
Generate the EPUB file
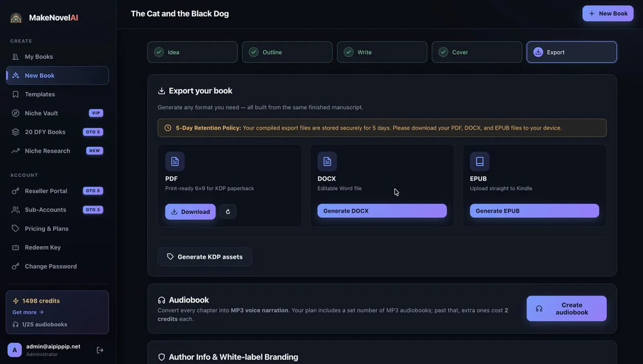[x=534, y=211]
